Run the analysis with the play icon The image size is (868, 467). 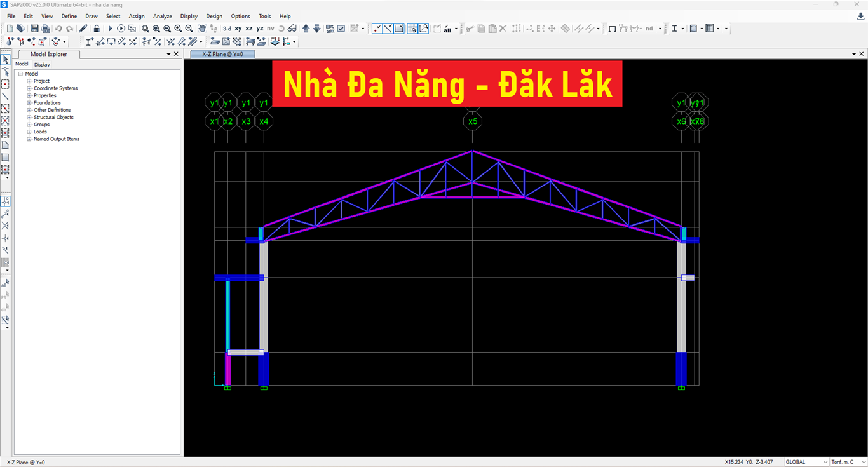[x=110, y=29]
